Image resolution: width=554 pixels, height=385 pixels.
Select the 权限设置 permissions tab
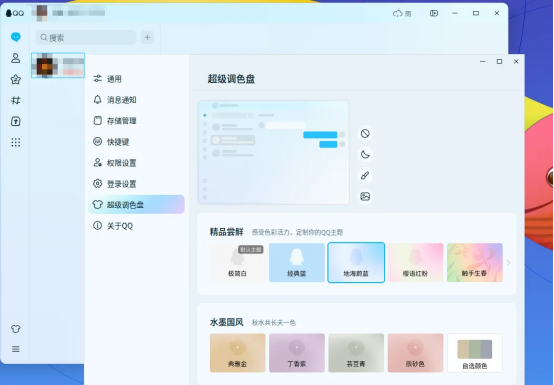click(136, 163)
